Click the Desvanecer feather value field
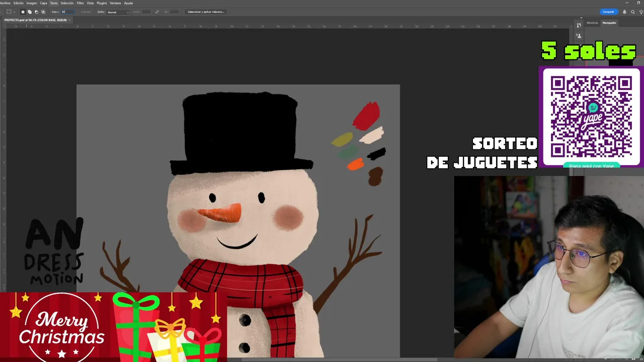This screenshot has height=362, width=644. (x=68, y=12)
